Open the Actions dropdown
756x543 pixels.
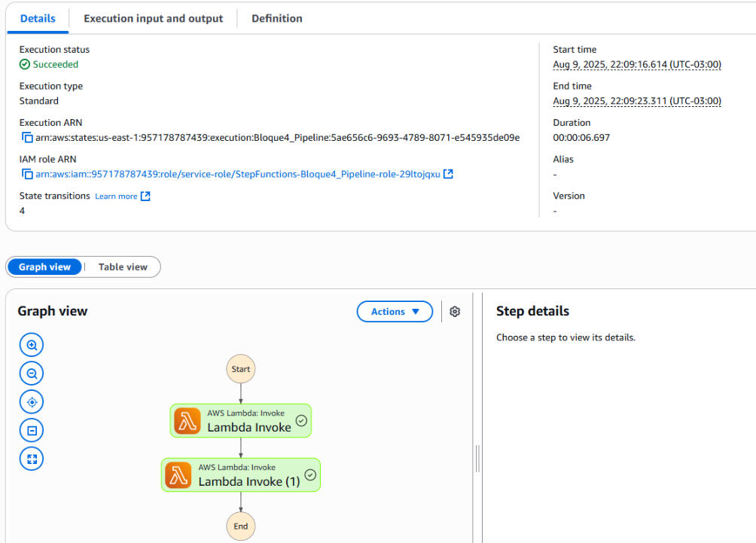point(395,312)
